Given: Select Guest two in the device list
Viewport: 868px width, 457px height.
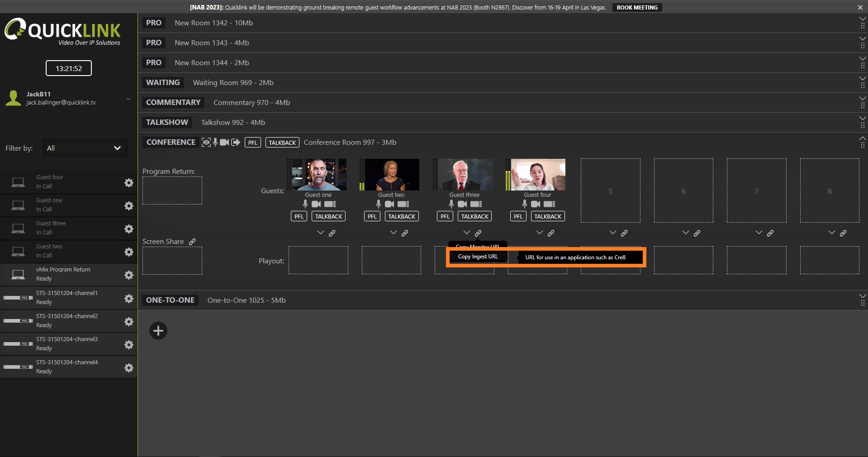Looking at the screenshot, I should 68,252.
